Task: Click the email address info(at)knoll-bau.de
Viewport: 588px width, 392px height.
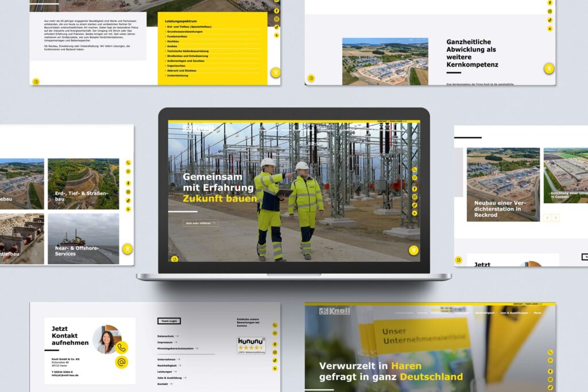Action: (x=65, y=375)
